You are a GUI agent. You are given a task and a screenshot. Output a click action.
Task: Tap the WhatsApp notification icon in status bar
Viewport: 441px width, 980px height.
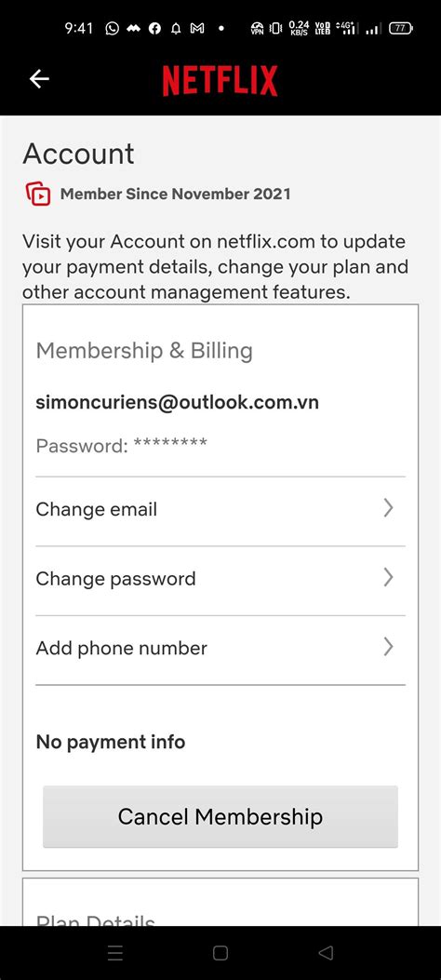pyautogui.click(x=112, y=28)
